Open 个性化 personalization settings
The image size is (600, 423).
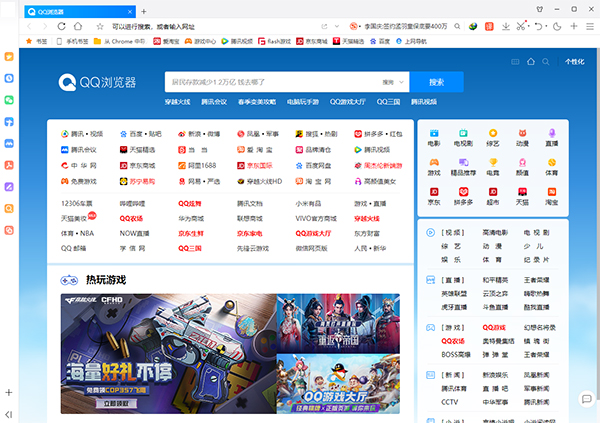pos(574,62)
